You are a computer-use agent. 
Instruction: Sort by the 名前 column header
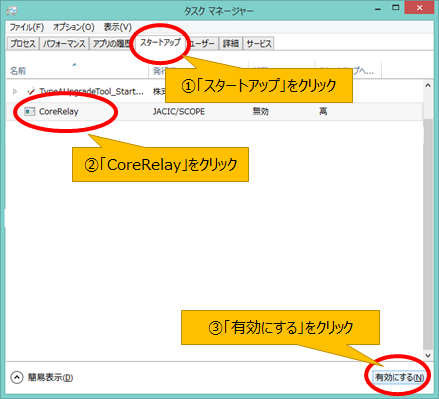[77, 71]
